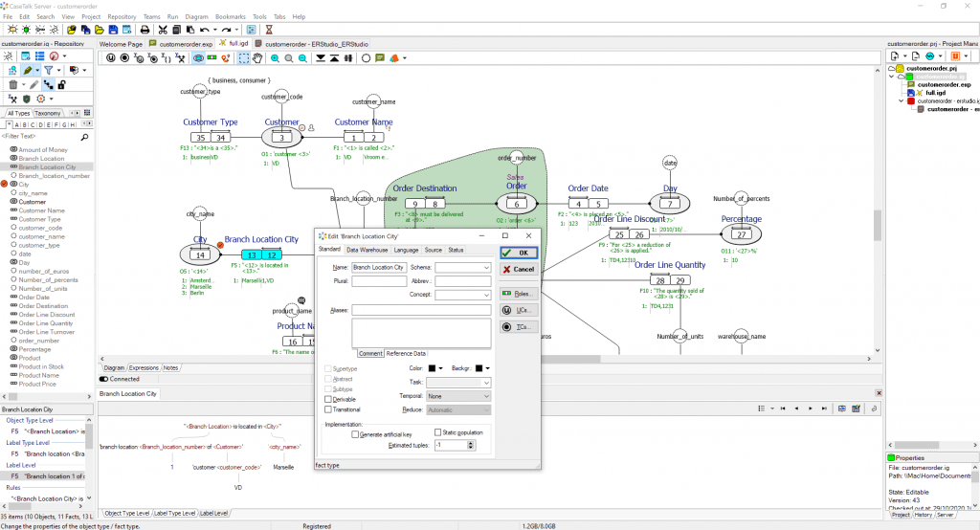The height and width of the screenshot is (530, 980).
Task: Click the search magnifier beside Filter Text
Action: [84, 136]
